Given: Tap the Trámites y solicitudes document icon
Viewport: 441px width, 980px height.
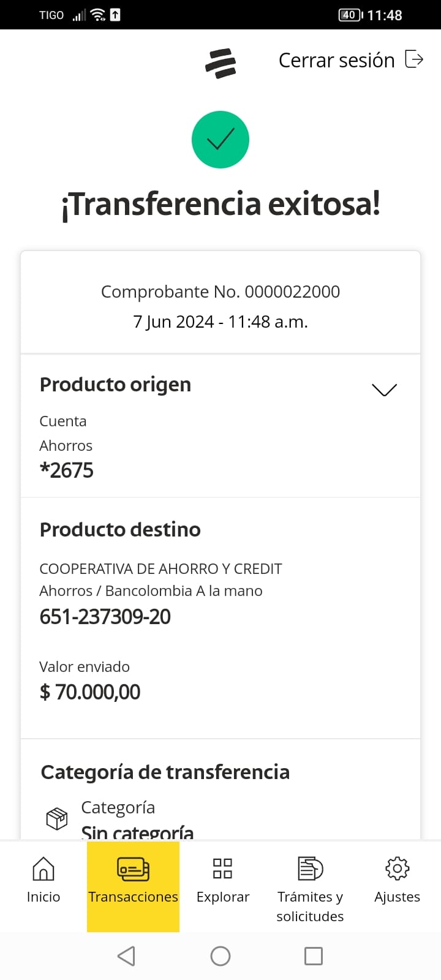Looking at the screenshot, I should pos(310,869).
